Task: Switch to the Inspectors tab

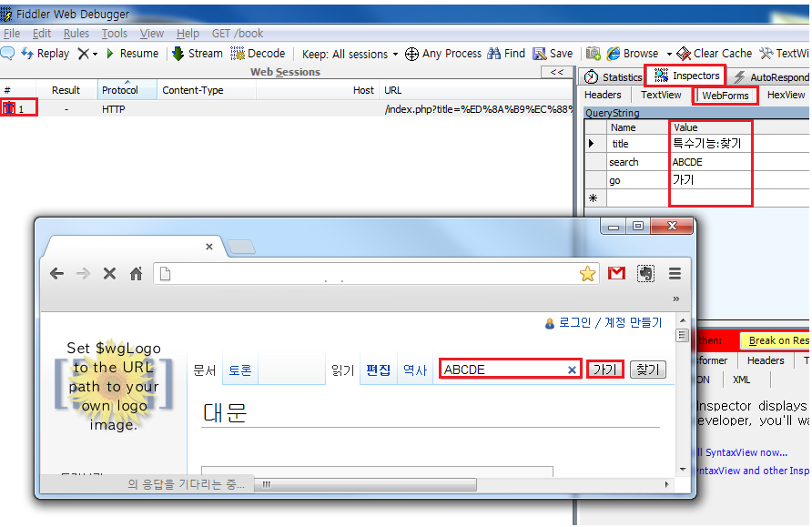Action: pos(687,76)
